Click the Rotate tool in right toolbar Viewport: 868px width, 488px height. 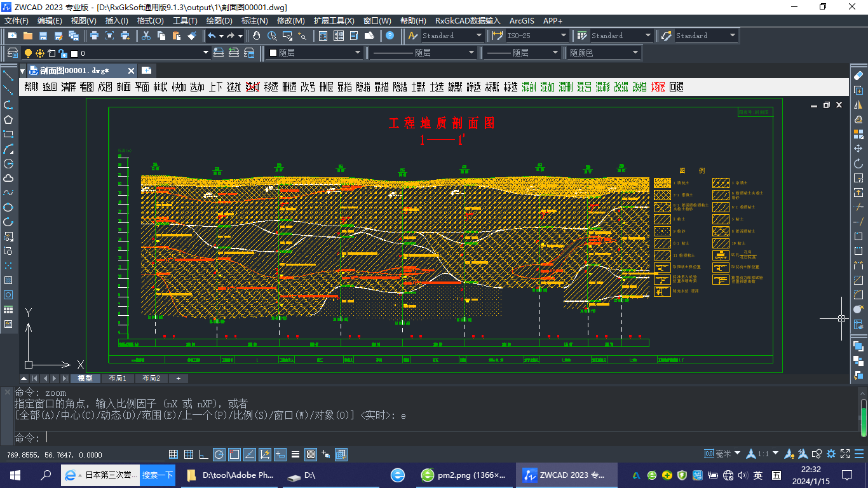(x=858, y=163)
